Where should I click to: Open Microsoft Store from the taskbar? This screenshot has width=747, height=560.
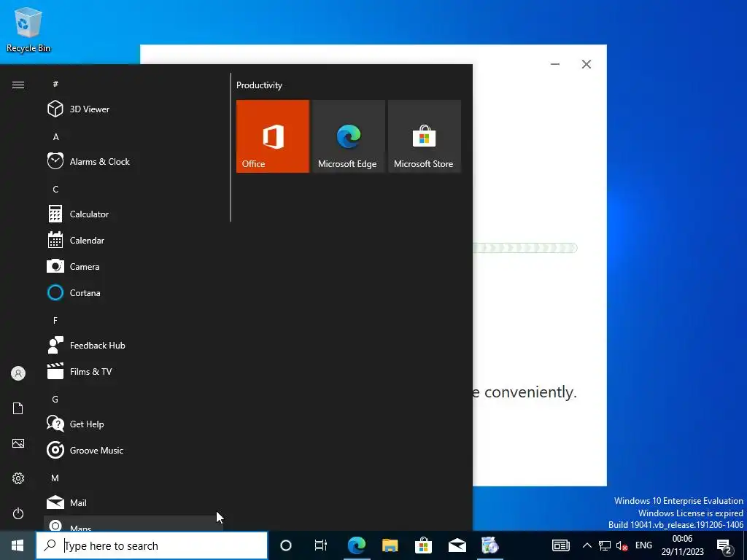point(423,545)
